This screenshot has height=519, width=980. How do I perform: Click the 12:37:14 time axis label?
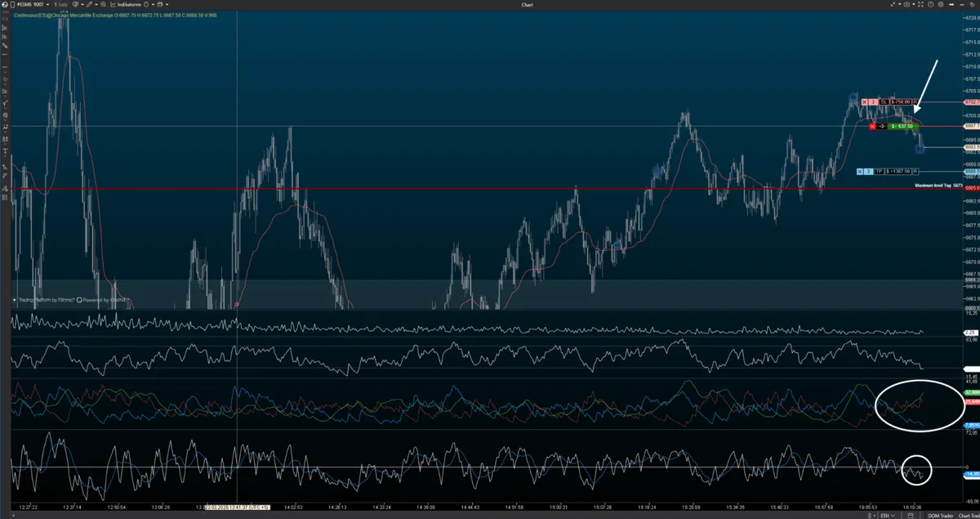point(73,508)
